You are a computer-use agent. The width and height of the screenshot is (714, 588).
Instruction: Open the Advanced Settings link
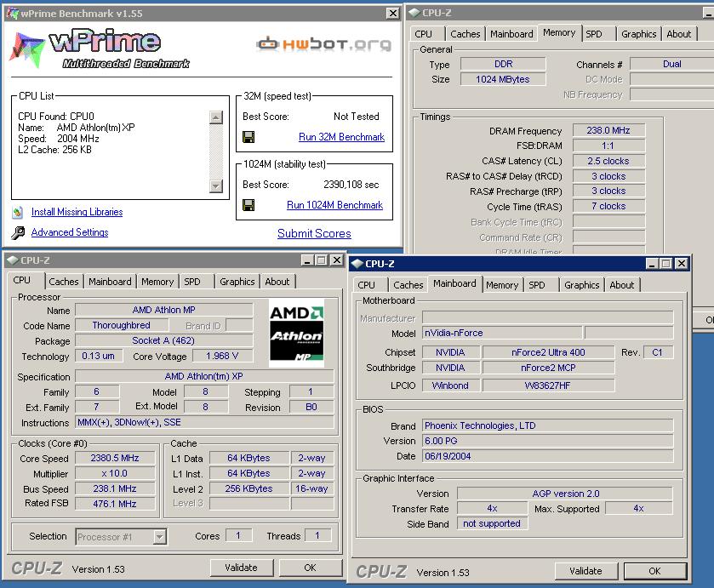(70, 232)
